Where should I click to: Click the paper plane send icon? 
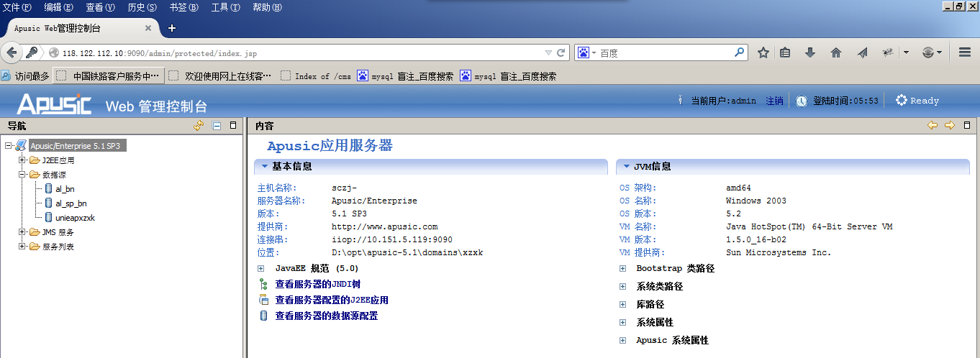pos(862,52)
